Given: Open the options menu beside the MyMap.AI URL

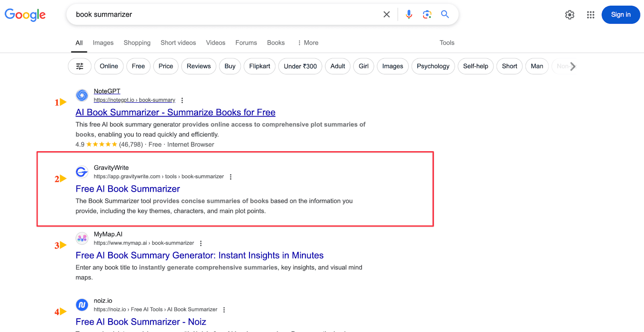Looking at the screenshot, I should tap(201, 243).
